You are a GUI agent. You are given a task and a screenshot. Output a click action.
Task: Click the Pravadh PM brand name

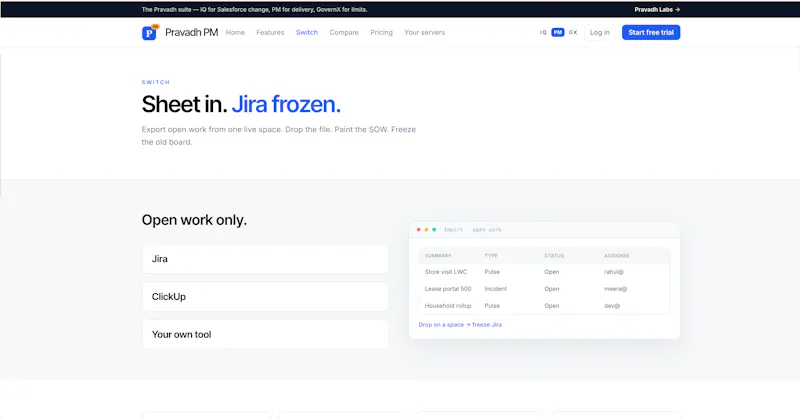pos(191,32)
